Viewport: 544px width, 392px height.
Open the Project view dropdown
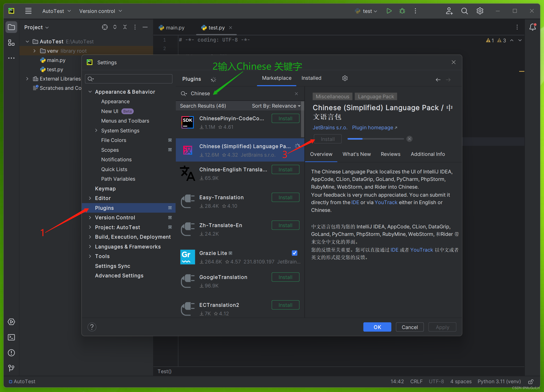pyautogui.click(x=36, y=27)
